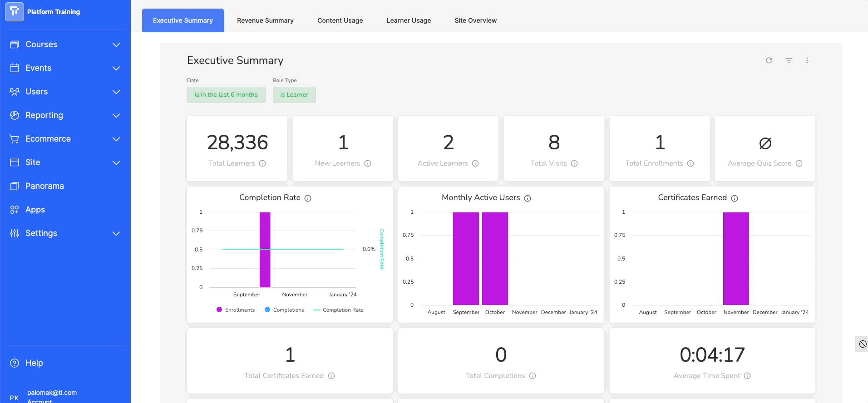Click the Platform Training site title
Viewport: 868px width, 403px height.
(x=54, y=12)
